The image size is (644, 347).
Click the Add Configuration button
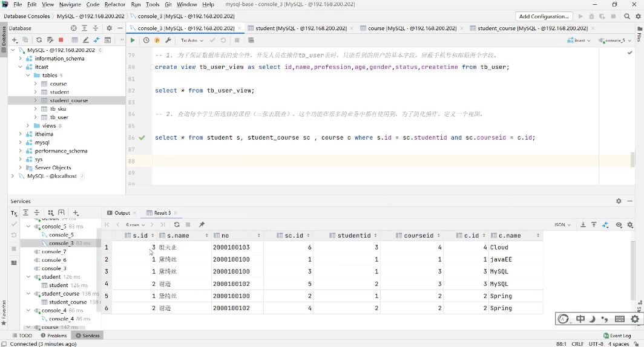point(544,16)
